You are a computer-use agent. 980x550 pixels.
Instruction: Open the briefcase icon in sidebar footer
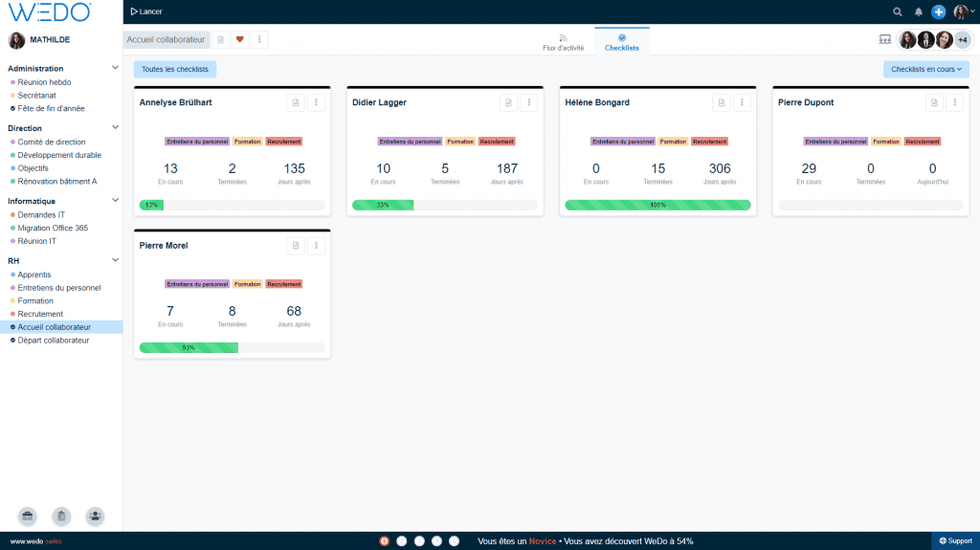coord(27,516)
